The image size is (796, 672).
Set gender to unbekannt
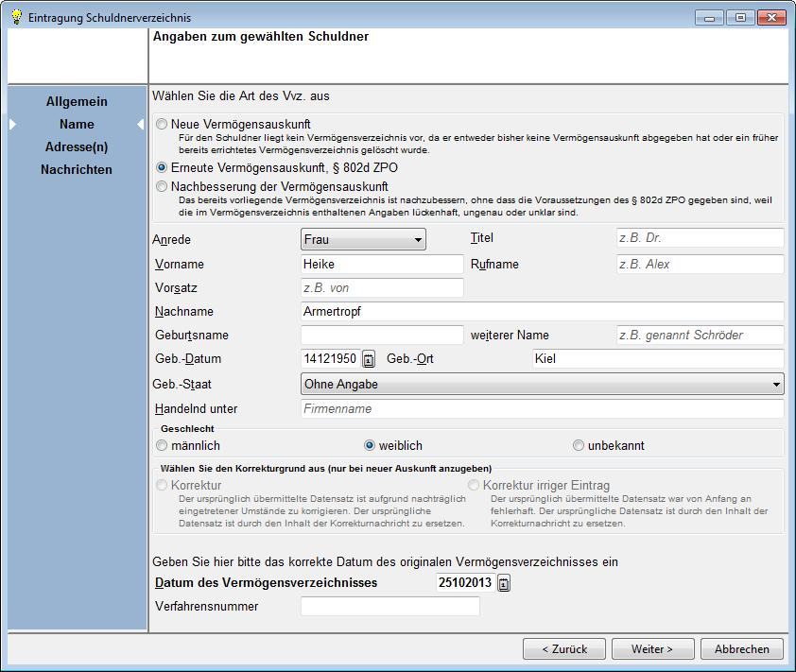[x=579, y=446]
